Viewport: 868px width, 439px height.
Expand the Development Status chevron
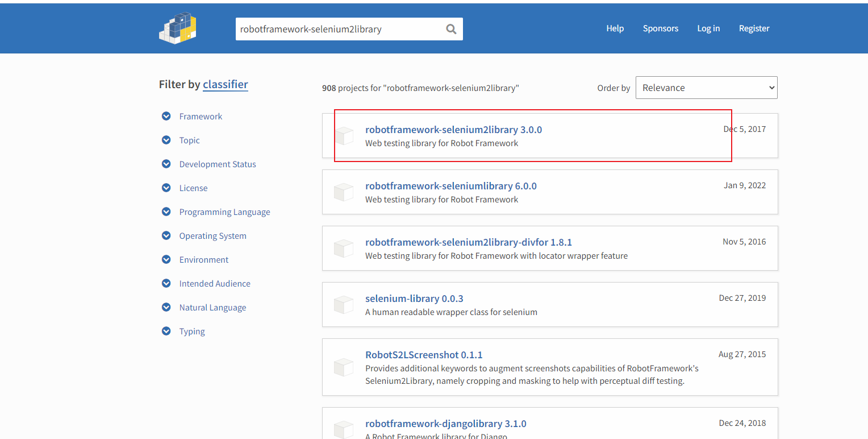coord(166,164)
